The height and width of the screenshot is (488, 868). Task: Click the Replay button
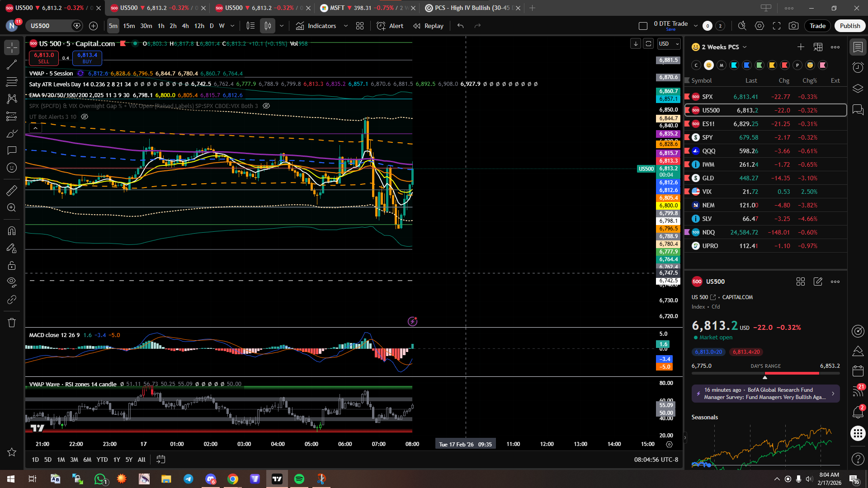click(x=429, y=26)
